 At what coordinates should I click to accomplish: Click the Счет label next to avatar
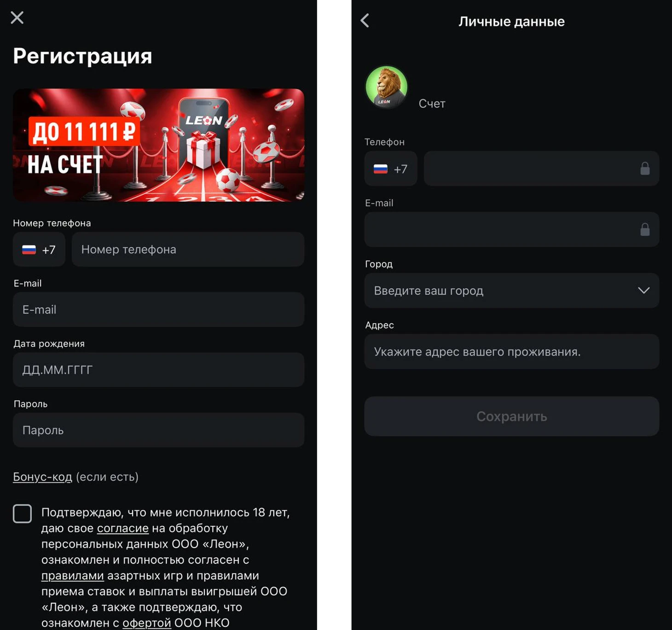[x=432, y=104]
